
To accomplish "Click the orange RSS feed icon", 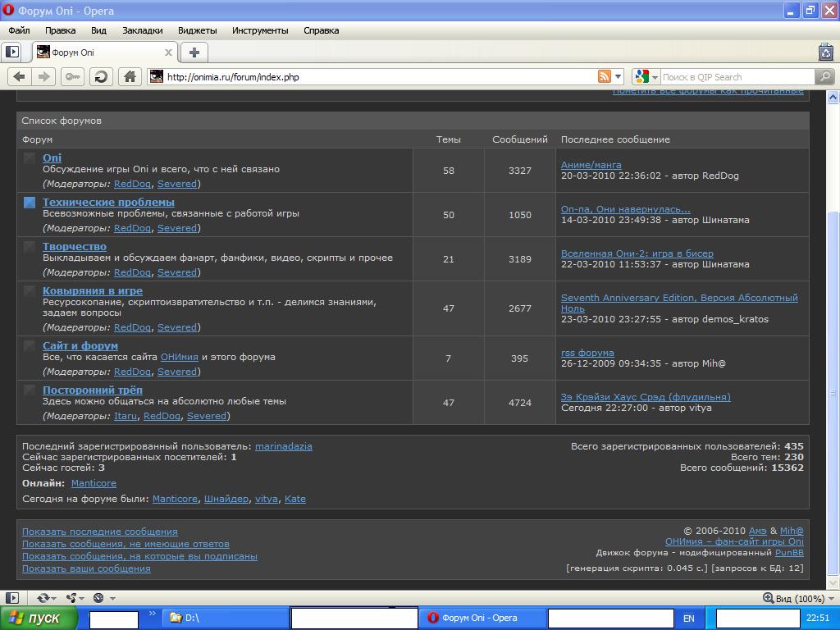I will [605, 76].
